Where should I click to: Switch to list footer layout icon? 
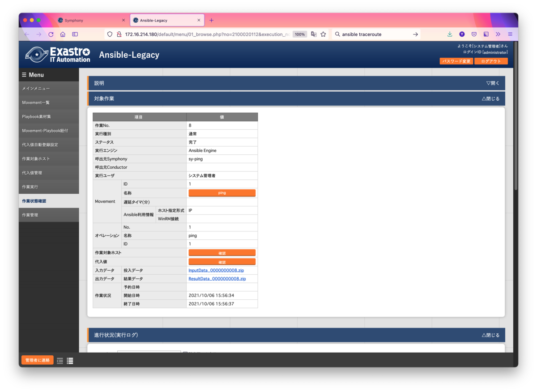click(x=70, y=361)
